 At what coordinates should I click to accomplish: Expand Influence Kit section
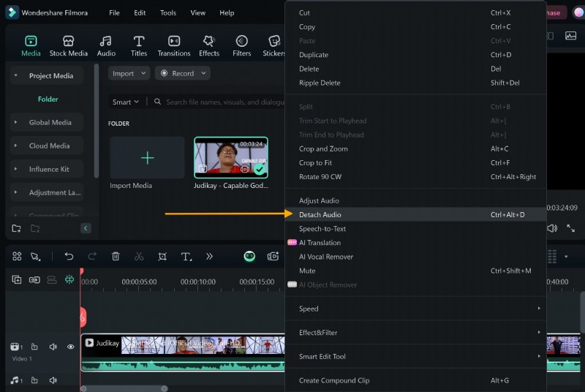15,169
